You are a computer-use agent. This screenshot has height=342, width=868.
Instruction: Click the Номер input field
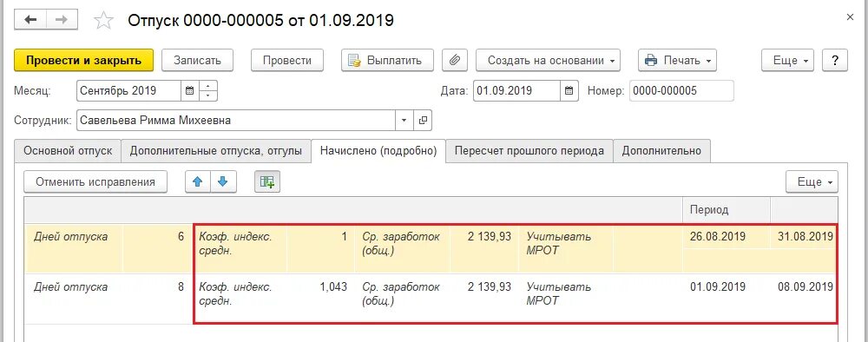(x=681, y=91)
